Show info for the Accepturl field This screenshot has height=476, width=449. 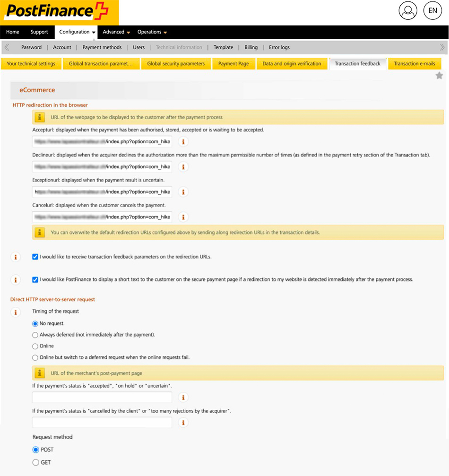click(x=183, y=141)
